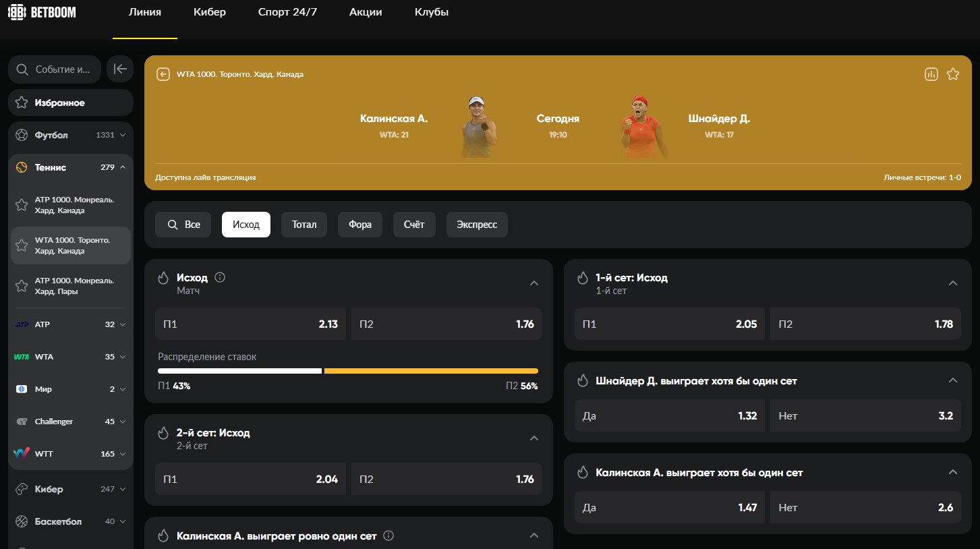Viewport: 980px width, 549px height.
Task: Collapse the 1-й сет: Исход card
Action: point(953,283)
